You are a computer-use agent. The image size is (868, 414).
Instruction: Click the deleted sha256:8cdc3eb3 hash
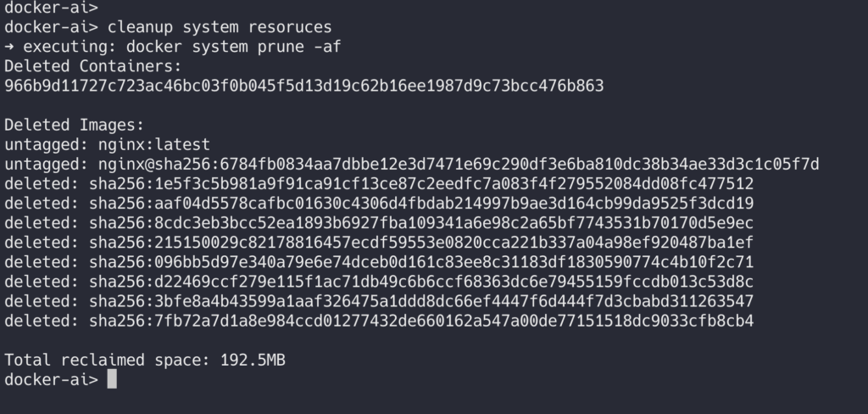[x=421, y=223]
